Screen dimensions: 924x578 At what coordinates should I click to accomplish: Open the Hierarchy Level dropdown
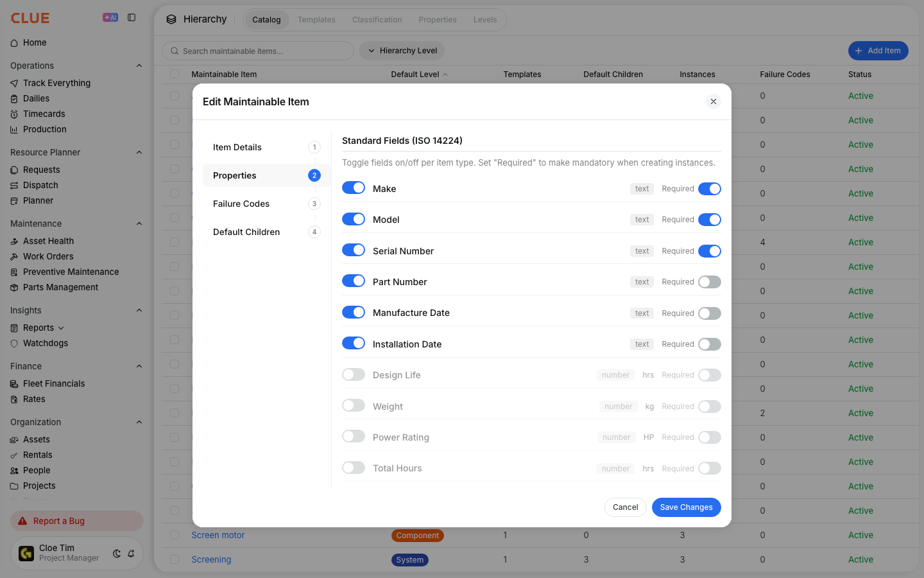[x=402, y=51]
